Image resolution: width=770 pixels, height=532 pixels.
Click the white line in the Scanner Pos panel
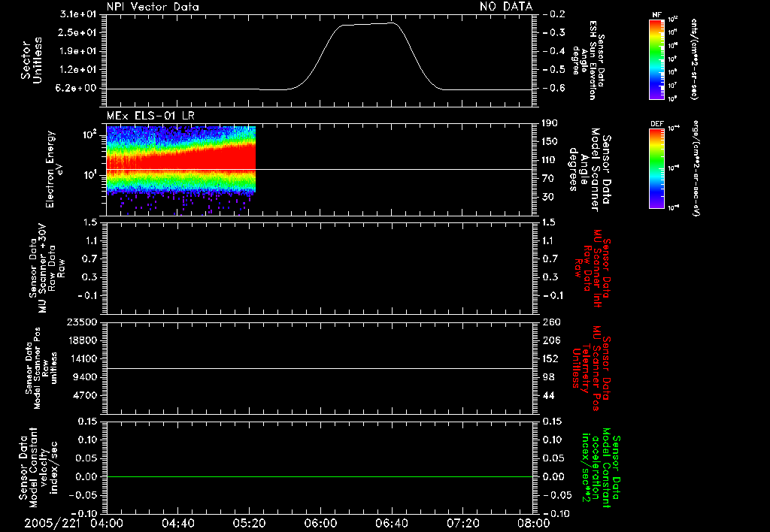[x=319, y=369]
